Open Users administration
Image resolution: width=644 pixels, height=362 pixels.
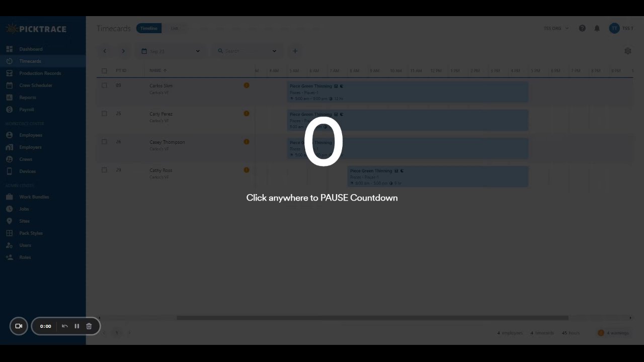[25, 245]
